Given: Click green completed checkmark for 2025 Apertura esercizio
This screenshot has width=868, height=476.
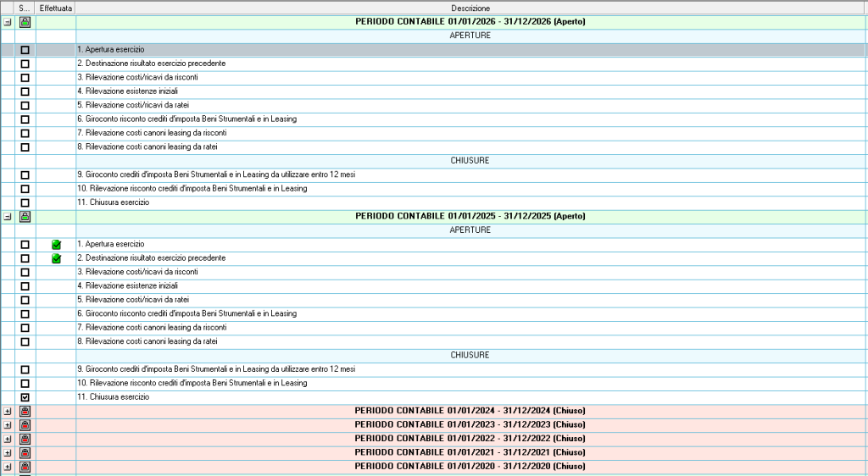Looking at the screenshot, I should click(56, 245).
